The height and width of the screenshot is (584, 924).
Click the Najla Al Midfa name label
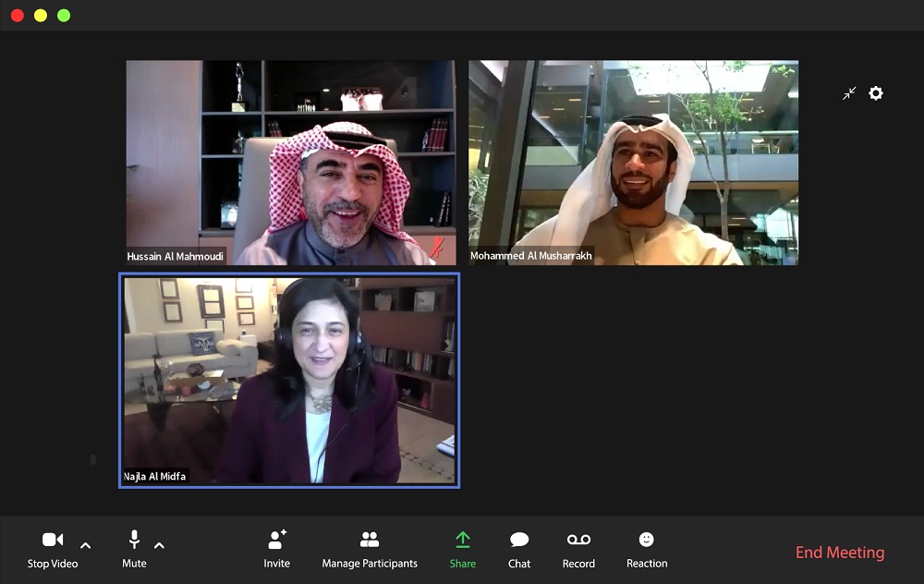coord(156,477)
